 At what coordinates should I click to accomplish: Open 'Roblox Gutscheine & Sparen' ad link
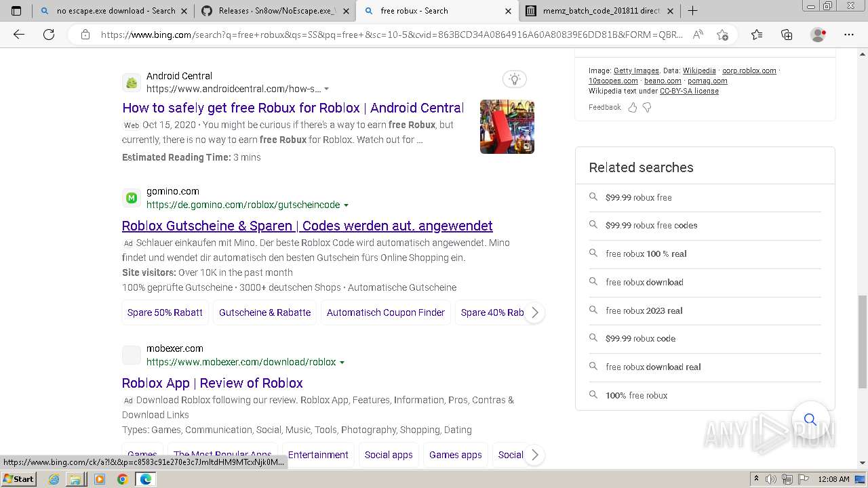(307, 226)
